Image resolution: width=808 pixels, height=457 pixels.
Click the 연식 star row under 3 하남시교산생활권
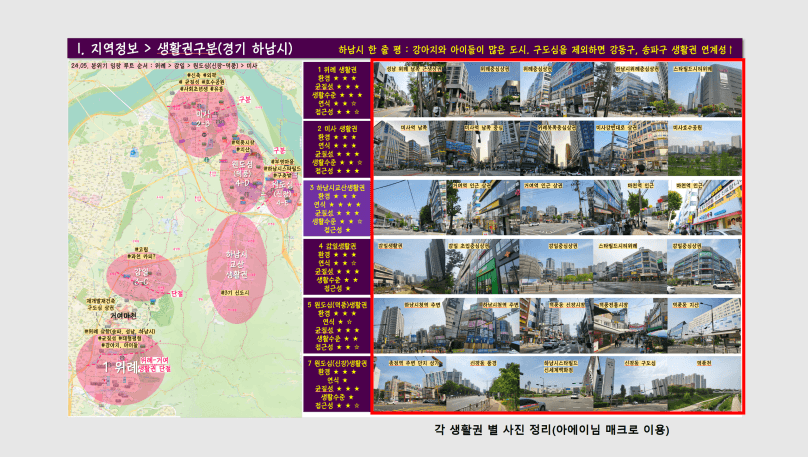pyautogui.click(x=336, y=205)
